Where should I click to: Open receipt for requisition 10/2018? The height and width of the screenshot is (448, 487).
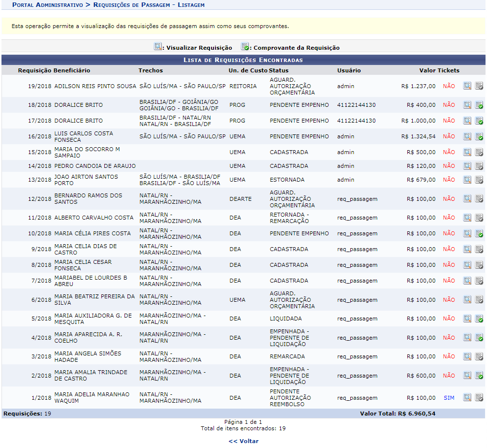[x=479, y=233]
